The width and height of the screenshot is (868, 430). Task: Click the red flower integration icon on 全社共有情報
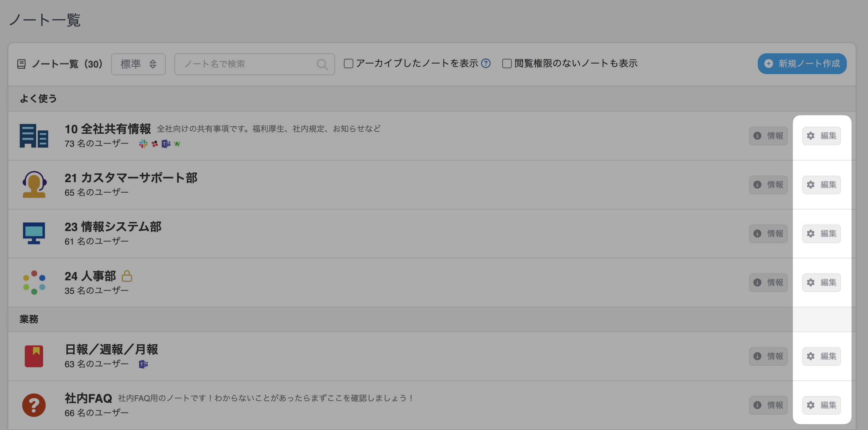point(155,143)
